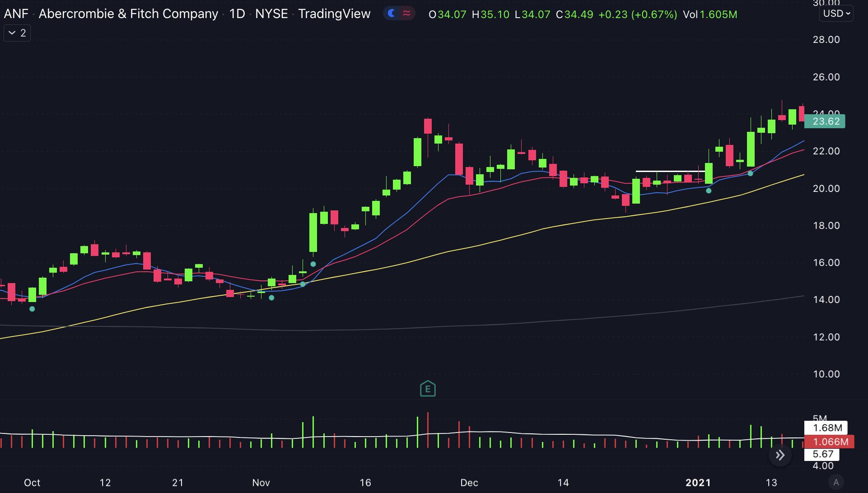Image resolution: width=868 pixels, height=493 pixels.
Task: Click the current price label 23.62
Action: tap(825, 121)
